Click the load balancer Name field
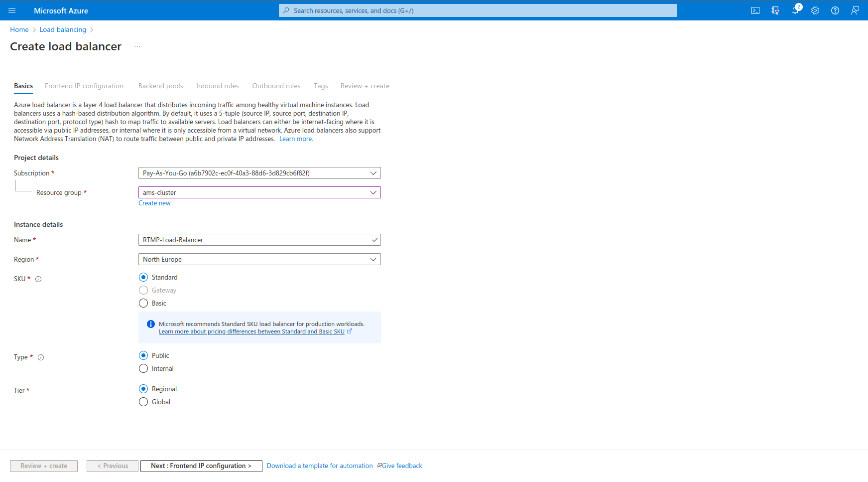Image resolution: width=868 pixels, height=482 pixels. tap(259, 240)
